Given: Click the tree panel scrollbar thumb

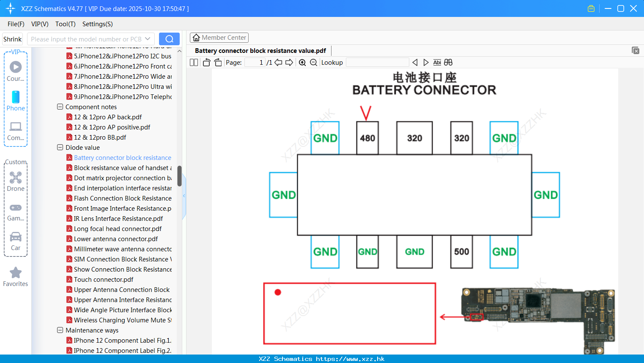Looking at the screenshot, I should click(x=179, y=176).
